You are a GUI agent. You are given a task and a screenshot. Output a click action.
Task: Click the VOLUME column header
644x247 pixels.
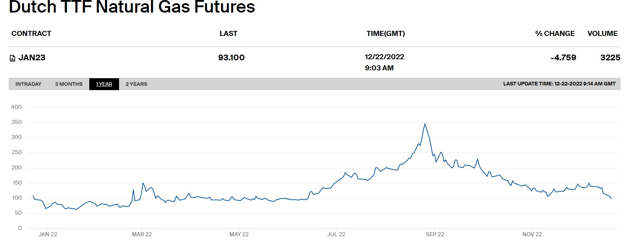(602, 33)
